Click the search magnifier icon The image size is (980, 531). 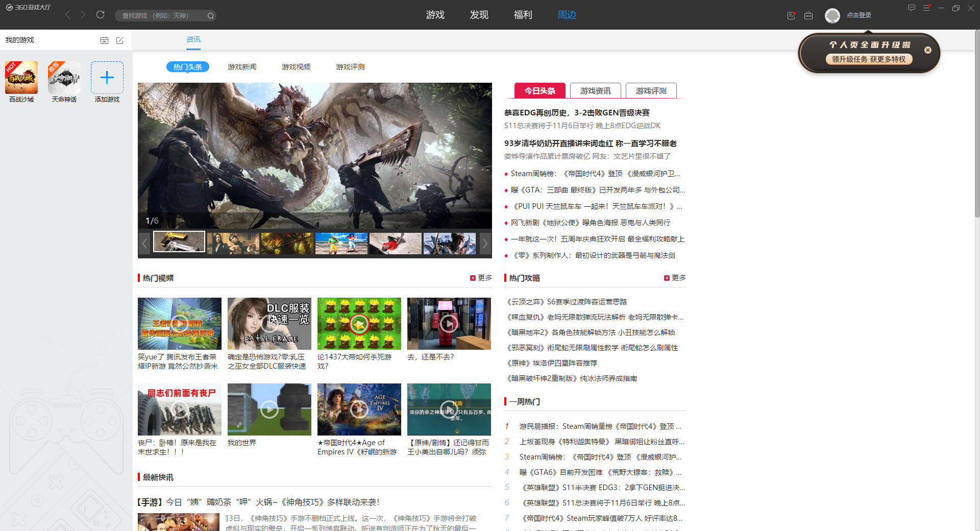click(210, 15)
